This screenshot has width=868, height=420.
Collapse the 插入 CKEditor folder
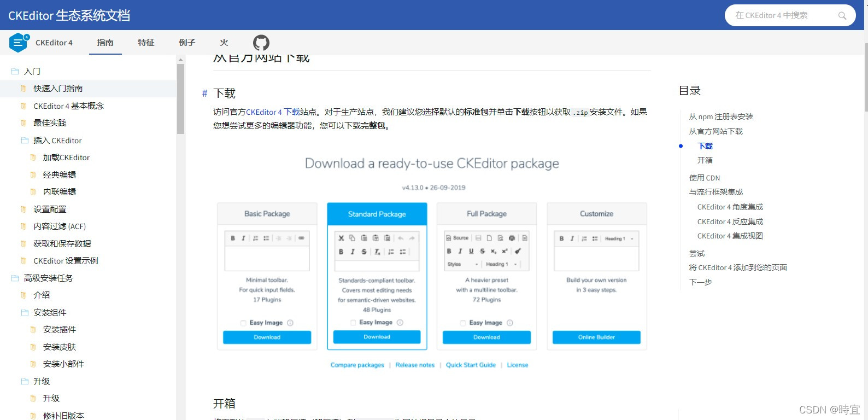[25, 141]
